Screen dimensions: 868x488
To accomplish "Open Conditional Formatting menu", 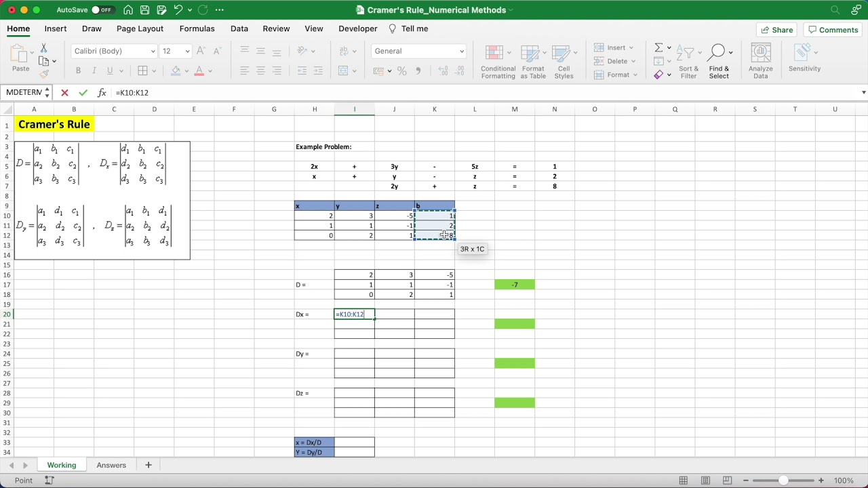I will point(498,62).
